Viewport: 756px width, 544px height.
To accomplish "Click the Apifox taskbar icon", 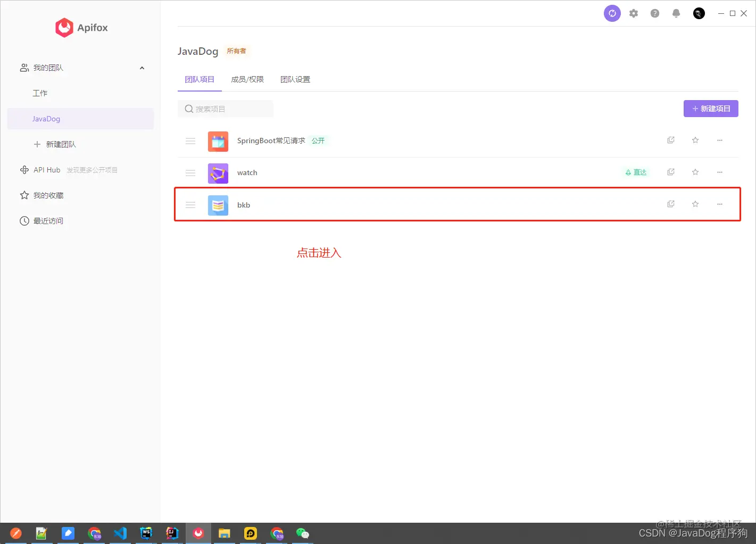I will click(198, 533).
